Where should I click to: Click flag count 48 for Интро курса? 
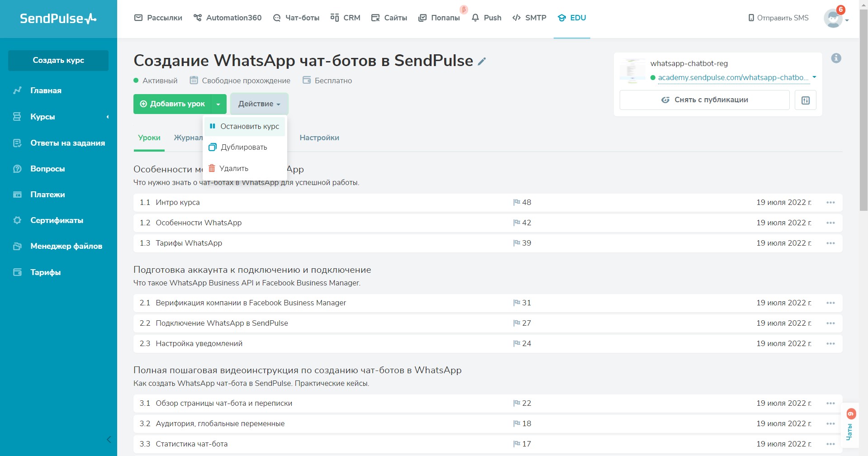click(x=522, y=202)
